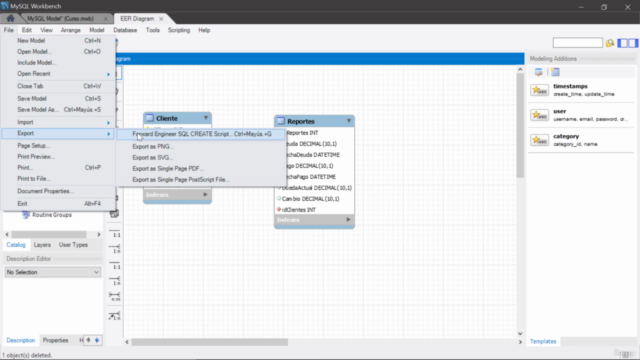Select the solid 1:n identifying relationship tool

tap(115, 280)
